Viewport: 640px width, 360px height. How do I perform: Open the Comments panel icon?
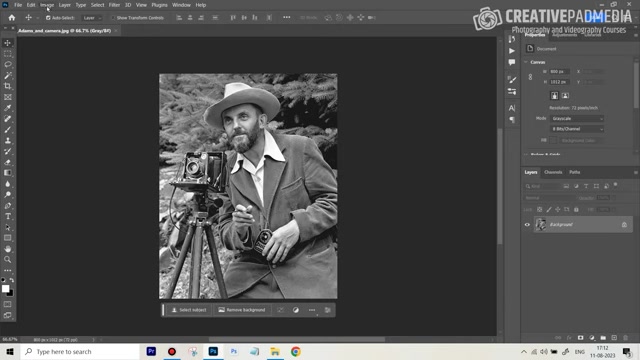[512, 62]
